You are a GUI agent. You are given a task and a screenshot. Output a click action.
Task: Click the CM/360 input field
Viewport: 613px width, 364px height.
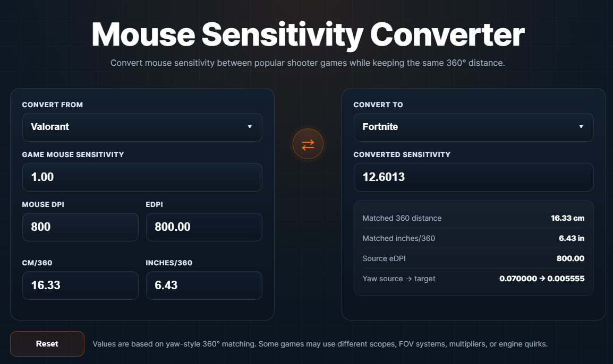click(80, 285)
